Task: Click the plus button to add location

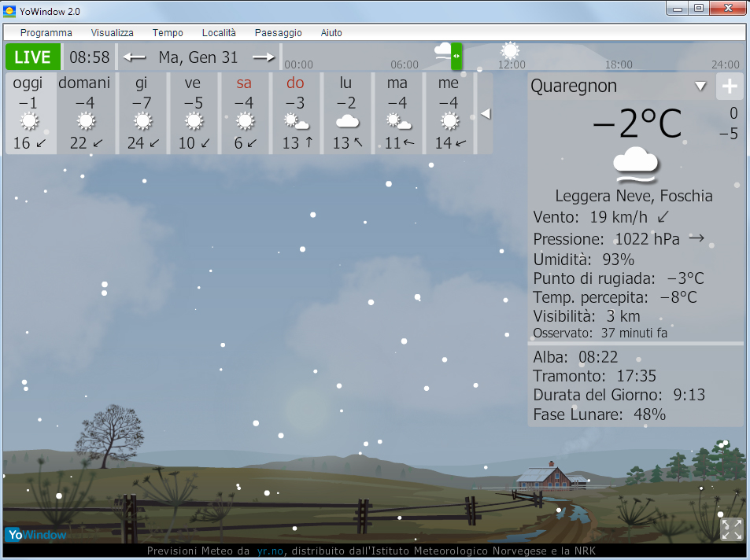Action: 730,87
